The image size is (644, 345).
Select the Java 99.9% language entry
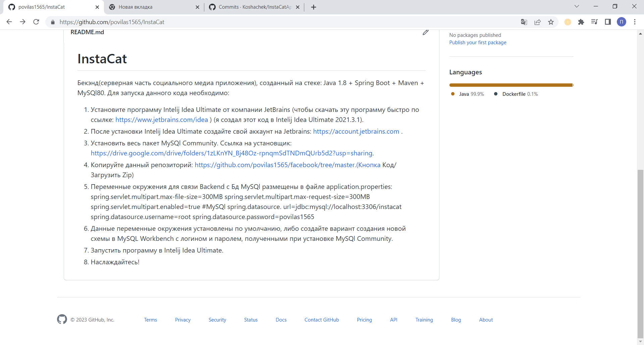468,94
